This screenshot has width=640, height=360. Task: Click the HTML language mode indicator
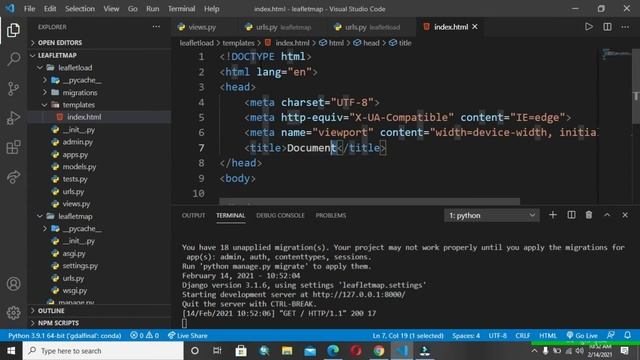click(548, 336)
